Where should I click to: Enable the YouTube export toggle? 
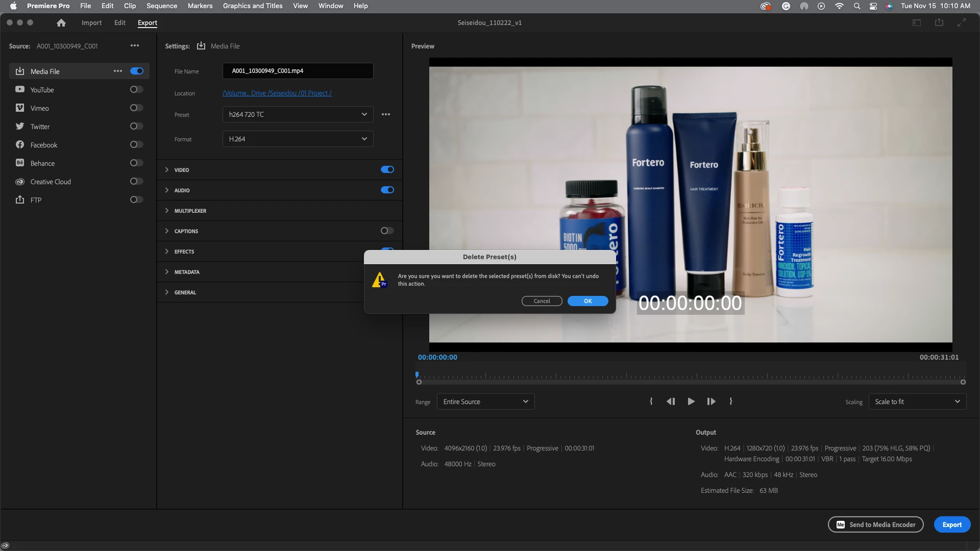(136, 90)
